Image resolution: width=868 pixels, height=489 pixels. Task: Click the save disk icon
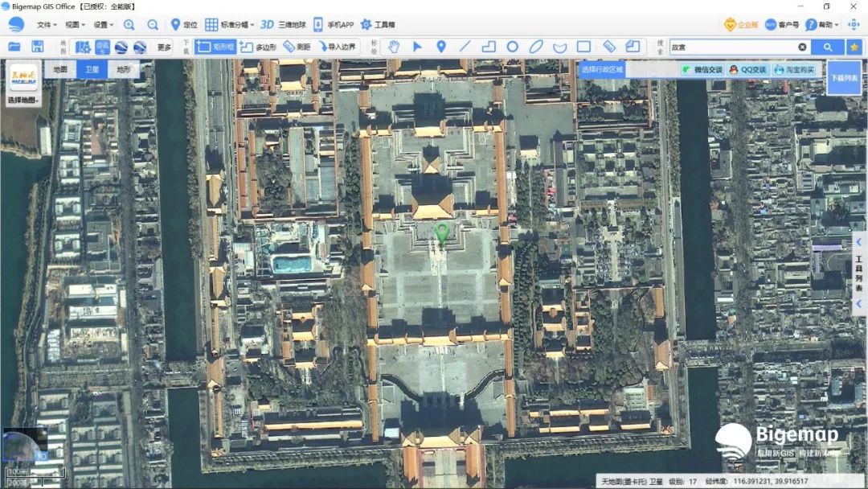37,47
